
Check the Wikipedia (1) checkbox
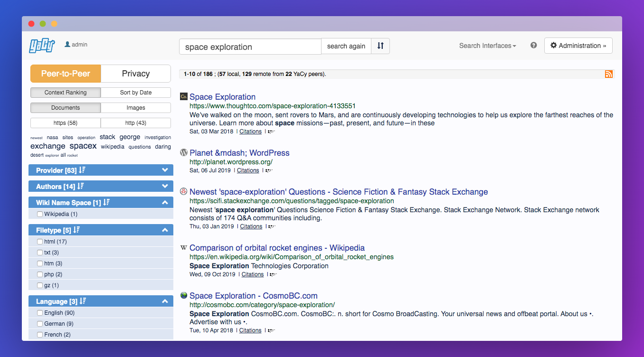[x=40, y=214]
